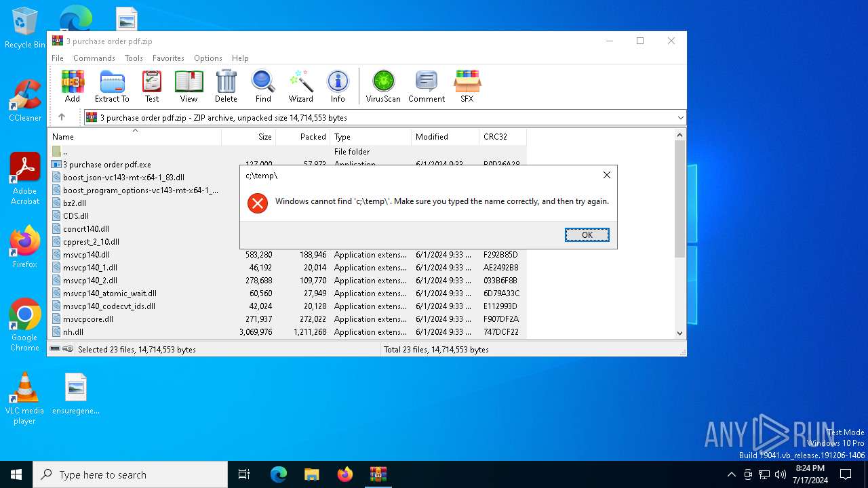Expand the archive path dropdown

(x=680, y=118)
